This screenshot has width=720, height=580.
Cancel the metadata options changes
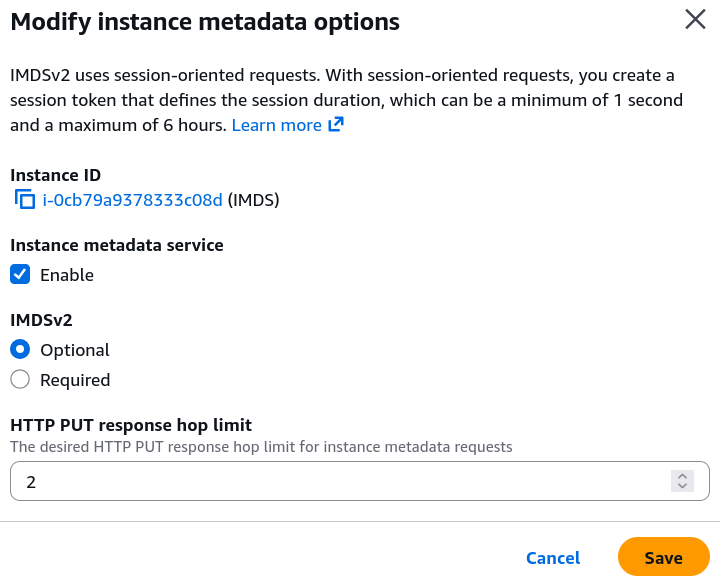(553, 558)
